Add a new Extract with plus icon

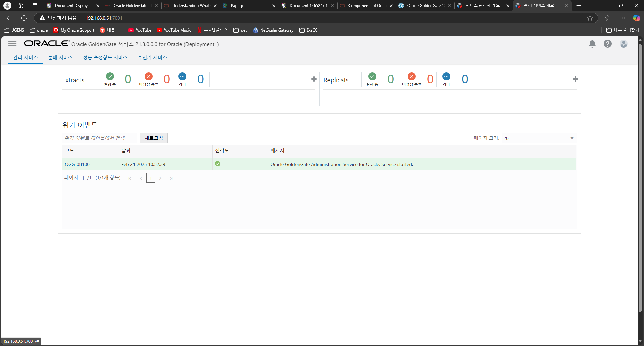[x=314, y=79]
